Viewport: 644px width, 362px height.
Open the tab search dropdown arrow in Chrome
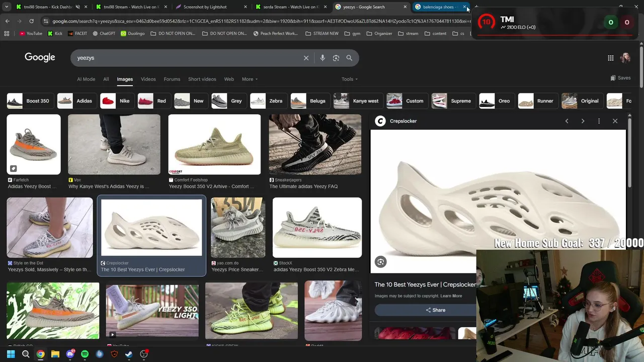point(7,7)
